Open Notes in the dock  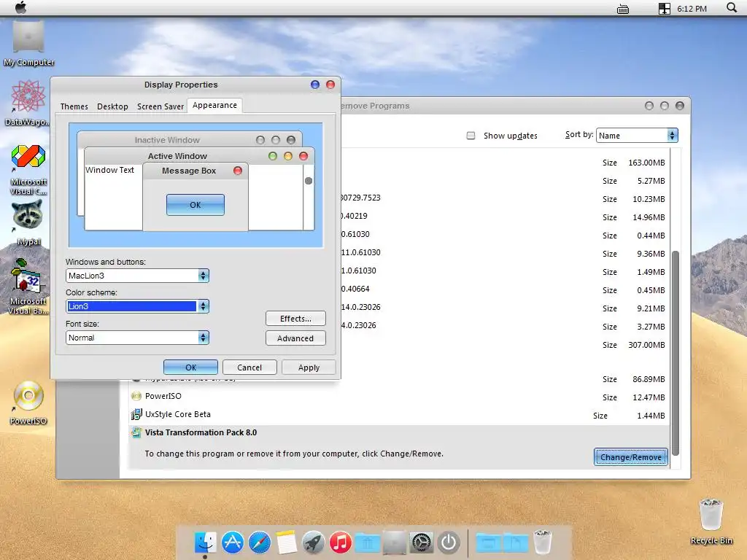(x=286, y=542)
